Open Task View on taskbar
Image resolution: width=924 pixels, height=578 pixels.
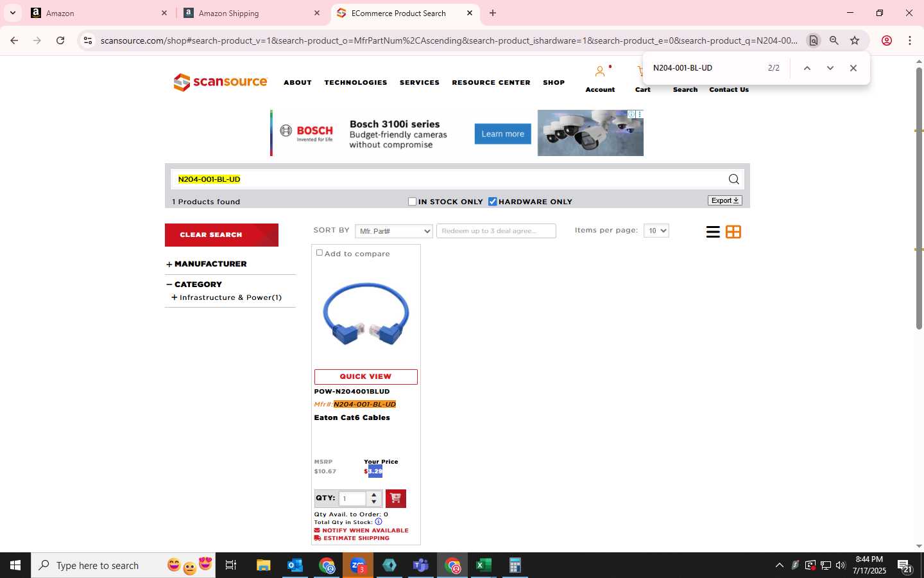[231, 565]
